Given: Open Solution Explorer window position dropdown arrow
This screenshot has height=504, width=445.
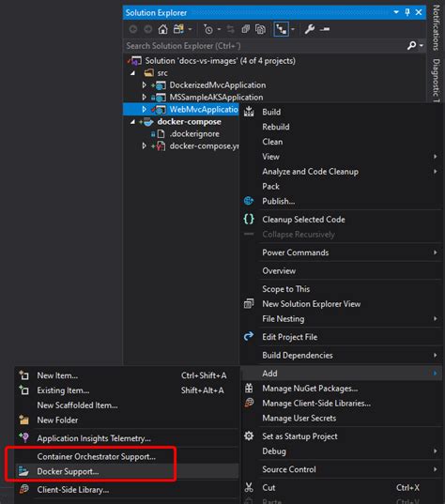Looking at the screenshot, I should [396, 12].
